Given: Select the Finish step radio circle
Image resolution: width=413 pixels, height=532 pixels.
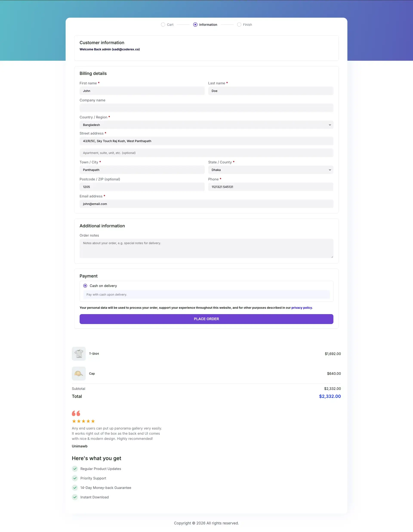Looking at the screenshot, I should click(x=239, y=25).
